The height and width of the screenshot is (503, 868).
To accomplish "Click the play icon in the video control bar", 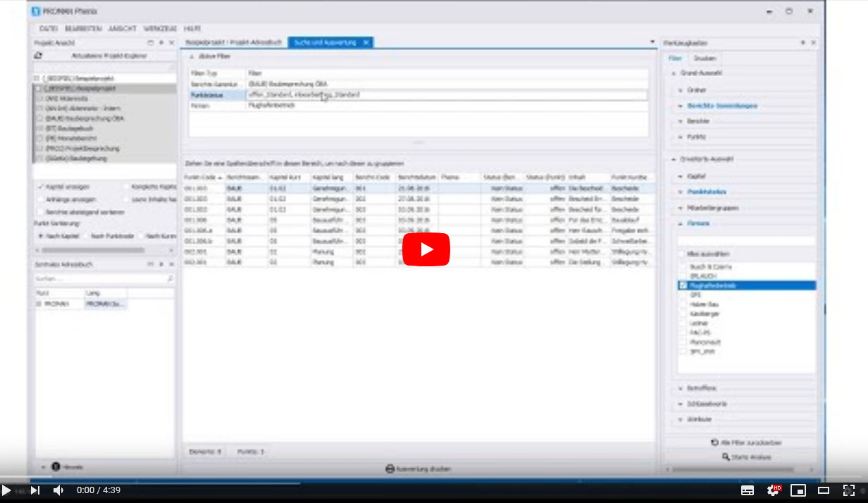I will click(x=6, y=490).
